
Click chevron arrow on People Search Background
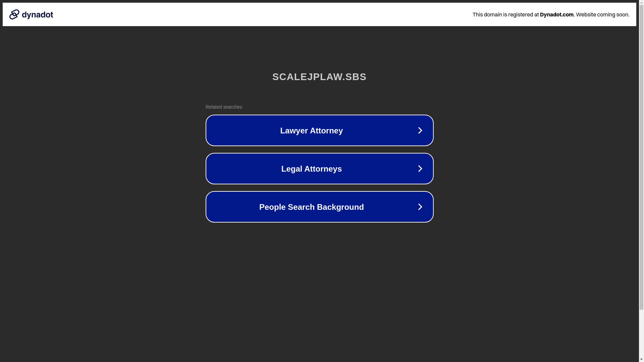(420, 207)
